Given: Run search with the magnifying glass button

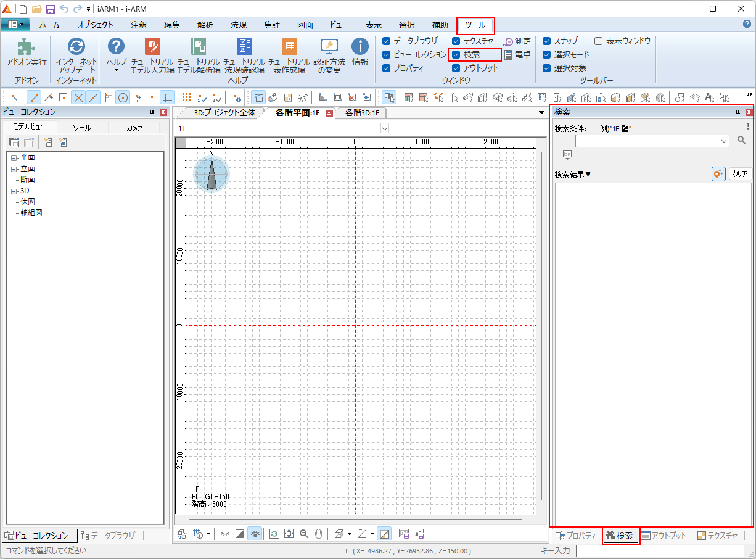Looking at the screenshot, I should [x=742, y=141].
